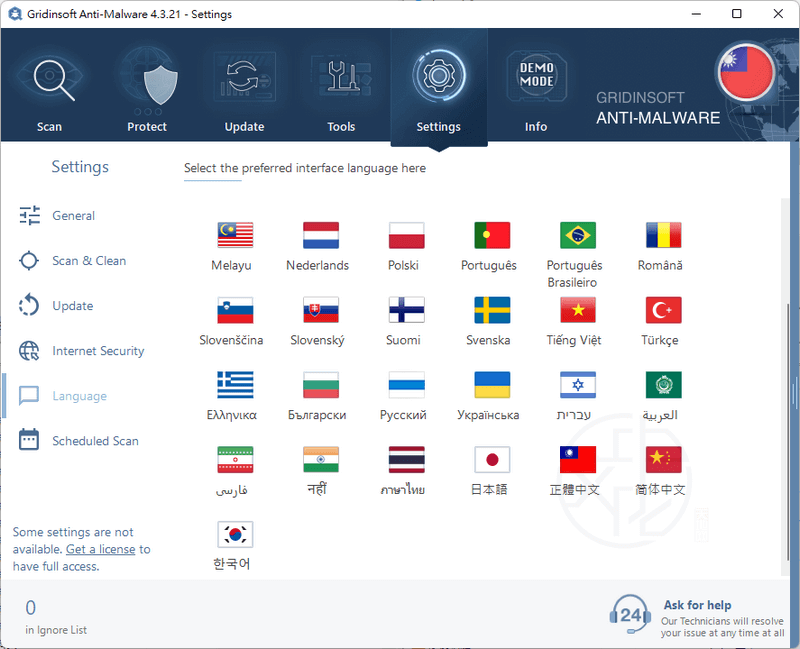Choose Nederlands language flag
Image resolution: width=800 pixels, height=649 pixels.
321,235
